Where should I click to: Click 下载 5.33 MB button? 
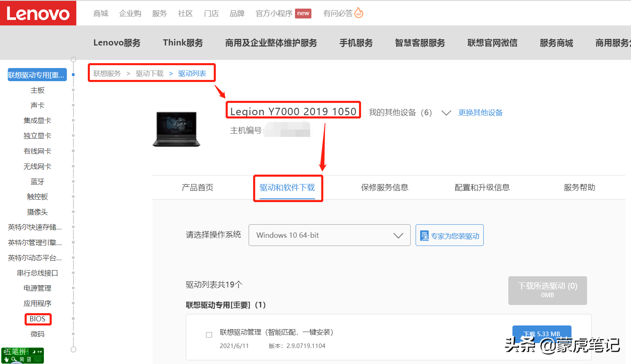pos(542,333)
